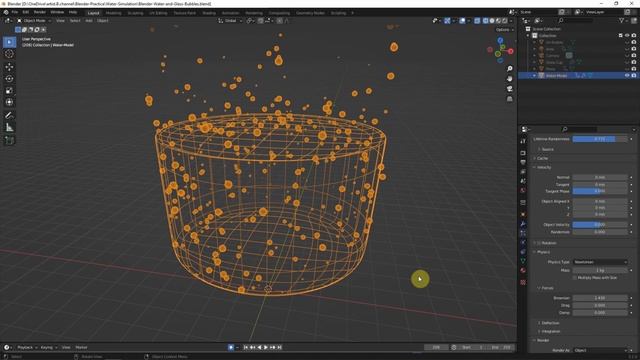This screenshot has height=360, width=640.
Task: Activate the Rotate tool
Action: click(x=9, y=78)
